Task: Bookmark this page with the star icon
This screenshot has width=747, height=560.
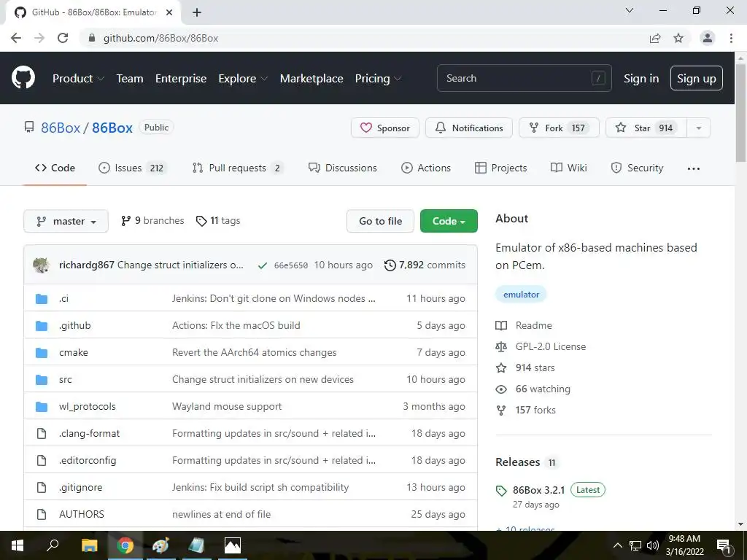Action: pos(678,38)
